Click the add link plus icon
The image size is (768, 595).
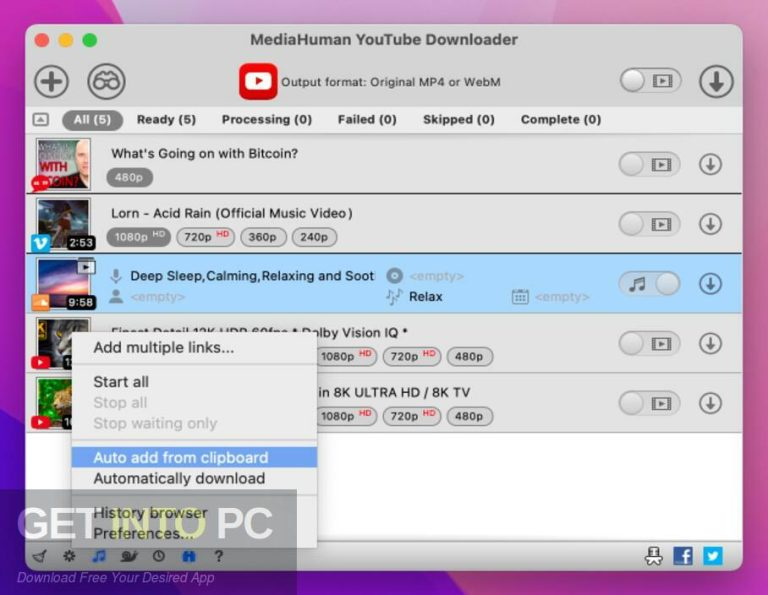pos(51,81)
